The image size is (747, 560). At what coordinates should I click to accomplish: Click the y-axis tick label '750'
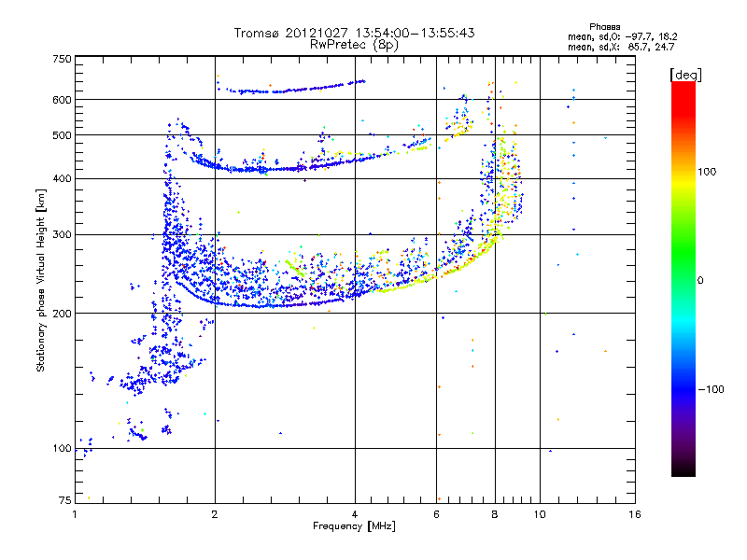point(62,59)
